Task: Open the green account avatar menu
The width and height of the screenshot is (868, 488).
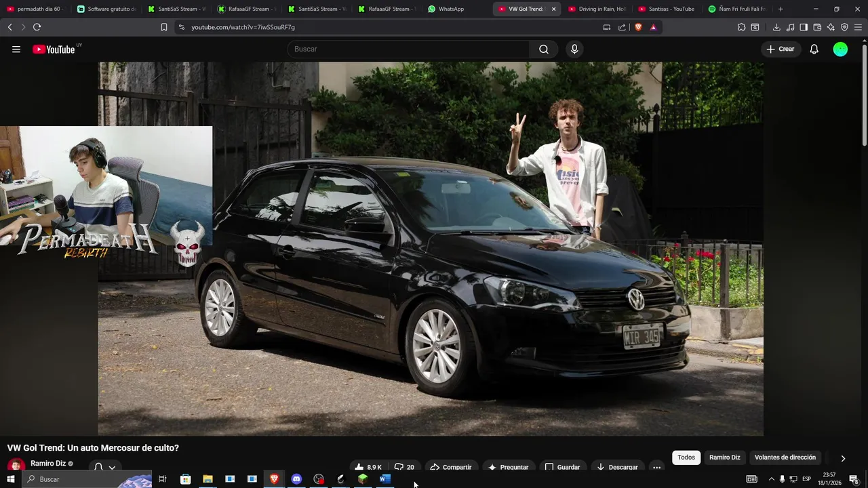Action: coord(840,49)
